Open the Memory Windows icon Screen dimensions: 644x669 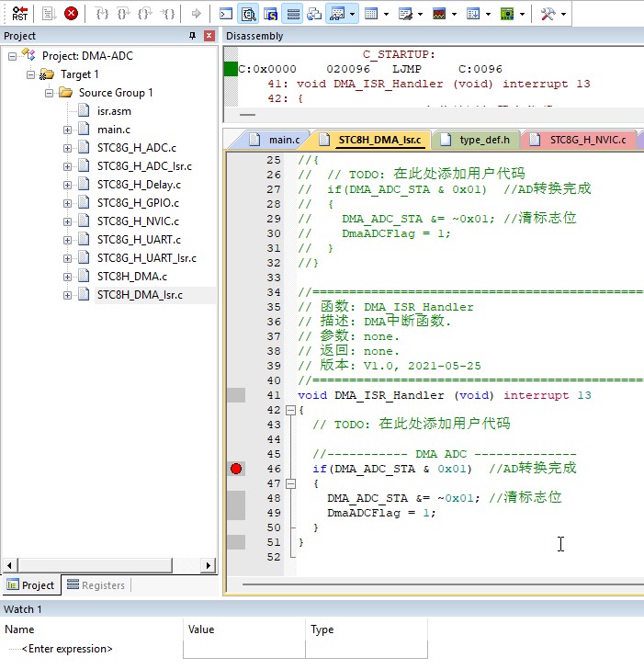(371, 14)
